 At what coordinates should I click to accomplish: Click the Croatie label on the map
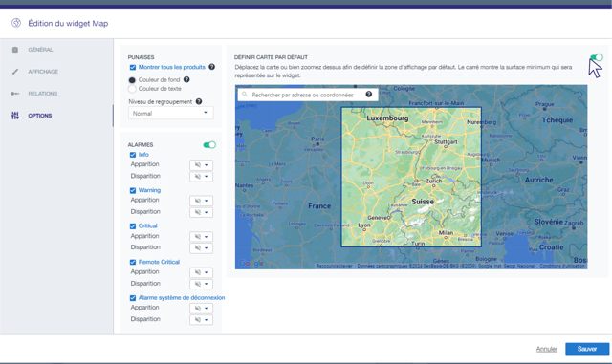[551, 247]
